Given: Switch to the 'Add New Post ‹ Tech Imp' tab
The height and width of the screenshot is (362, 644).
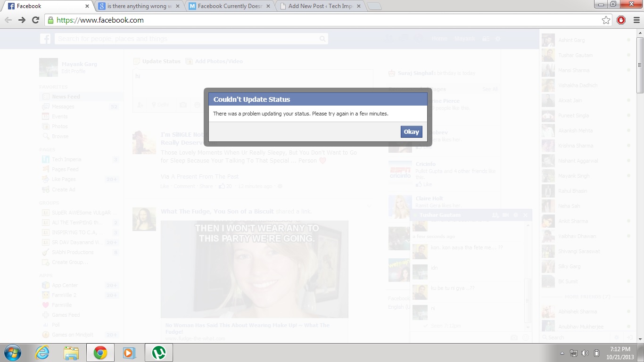Looking at the screenshot, I should pos(320,6).
